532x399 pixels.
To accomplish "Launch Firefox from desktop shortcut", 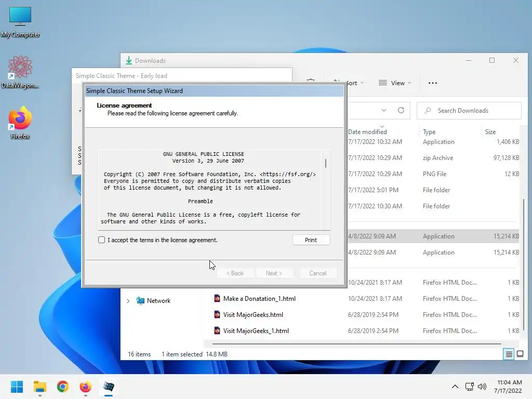I will click(x=20, y=122).
